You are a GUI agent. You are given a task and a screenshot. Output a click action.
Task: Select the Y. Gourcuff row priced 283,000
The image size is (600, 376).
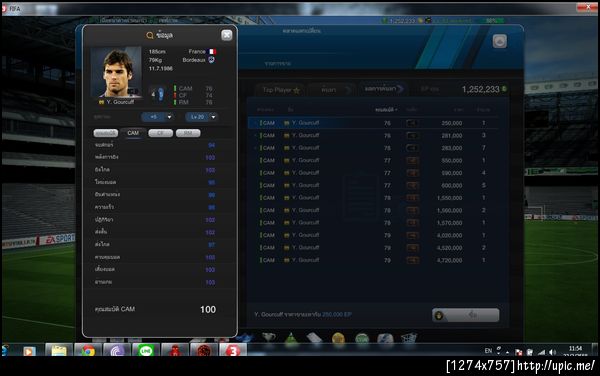[x=373, y=148]
